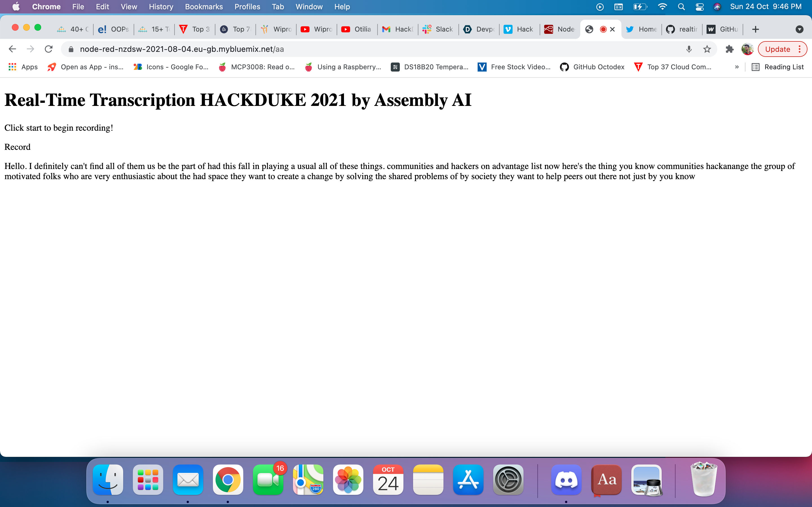The image size is (812, 507).
Task: Open Chrome profile avatar
Action: click(747, 49)
